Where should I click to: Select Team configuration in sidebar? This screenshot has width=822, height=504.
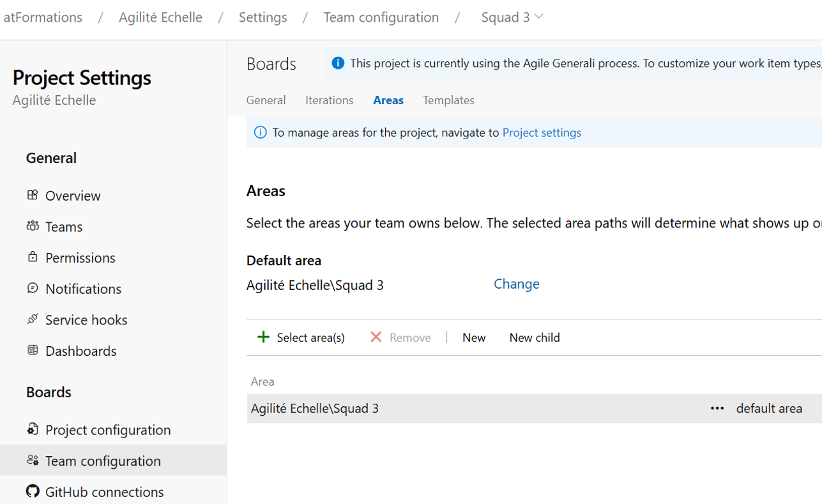[x=113, y=461]
